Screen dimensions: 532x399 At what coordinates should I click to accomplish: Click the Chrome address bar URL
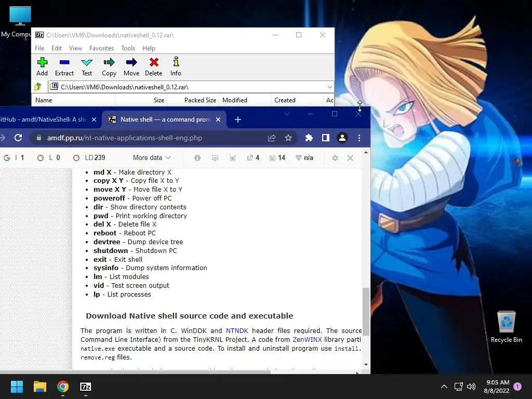coord(125,138)
